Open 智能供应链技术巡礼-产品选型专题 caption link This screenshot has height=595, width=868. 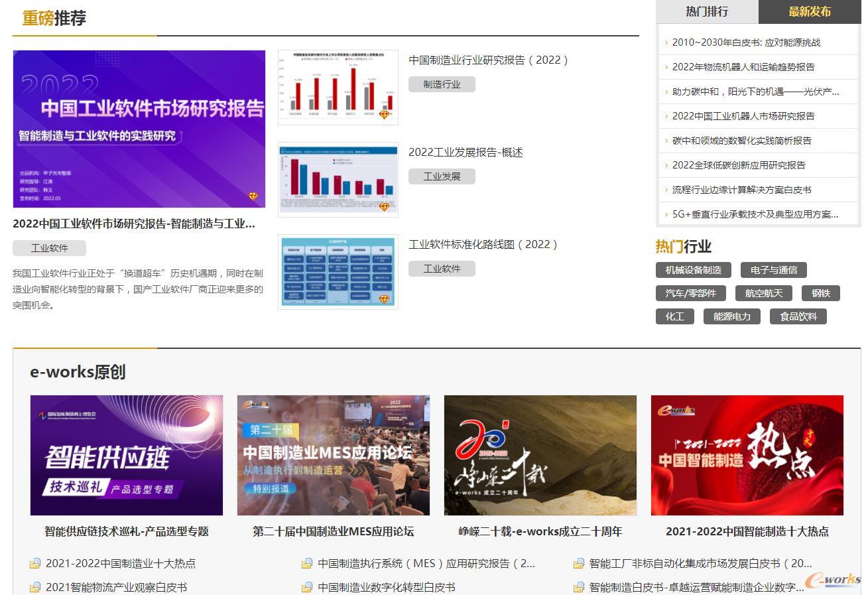(x=127, y=532)
